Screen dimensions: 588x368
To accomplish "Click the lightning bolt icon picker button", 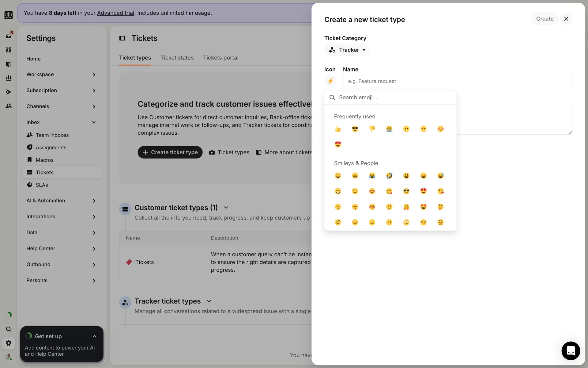I will click(330, 81).
